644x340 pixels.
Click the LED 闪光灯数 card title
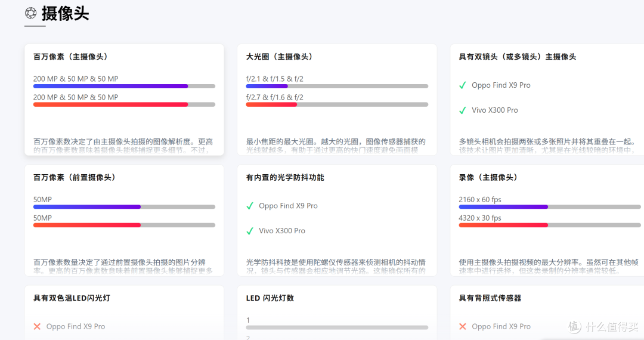click(x=270, y=298)
